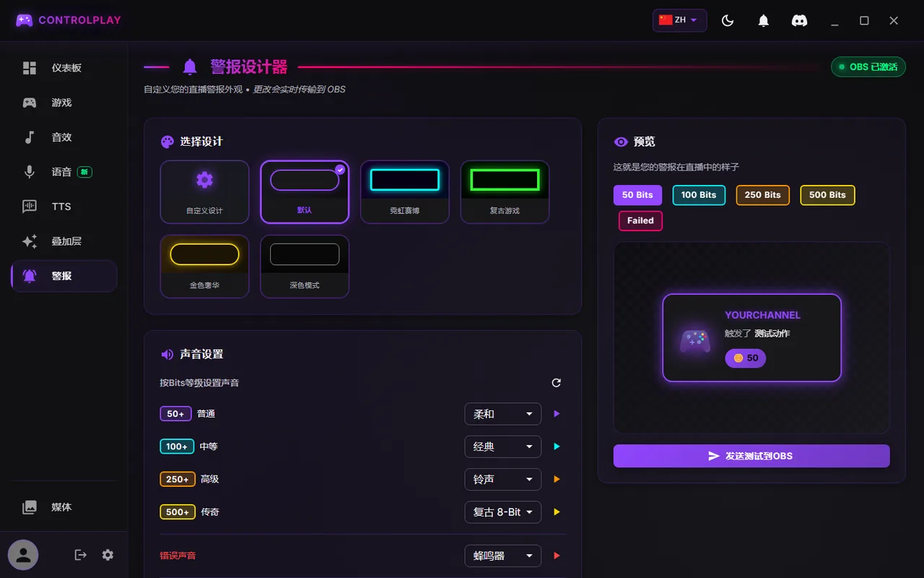Screen dimensions: 924x578
Task: Click the 250+ tier badge in sound settings
Action: [x=178, y=479]
